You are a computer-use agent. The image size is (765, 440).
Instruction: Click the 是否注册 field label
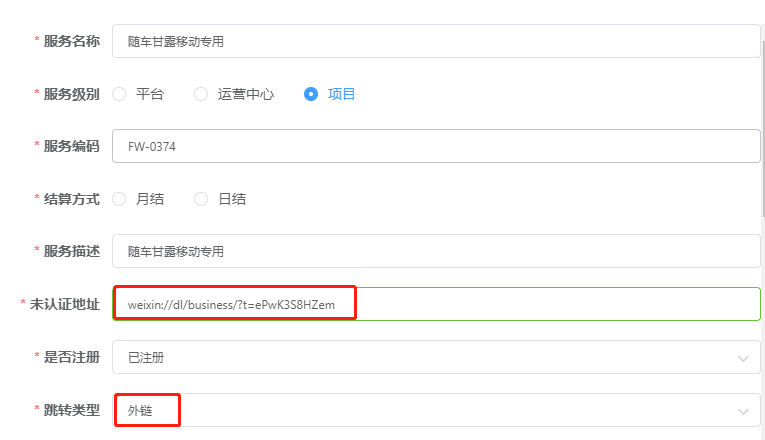tap(71, 357)
